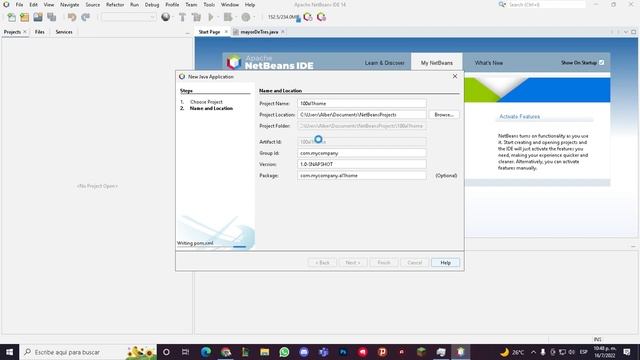Click the Redo toolbar icon
Image resolution: width=640 pixels, height=360 pixels.
[x=85, y=17]
